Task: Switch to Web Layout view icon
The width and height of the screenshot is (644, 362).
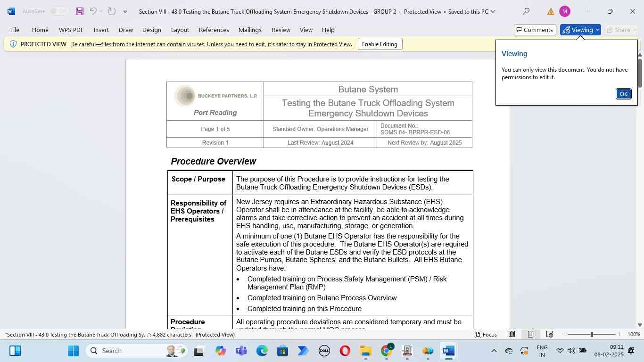Action: pyautogui.click(x=549, y=335)
